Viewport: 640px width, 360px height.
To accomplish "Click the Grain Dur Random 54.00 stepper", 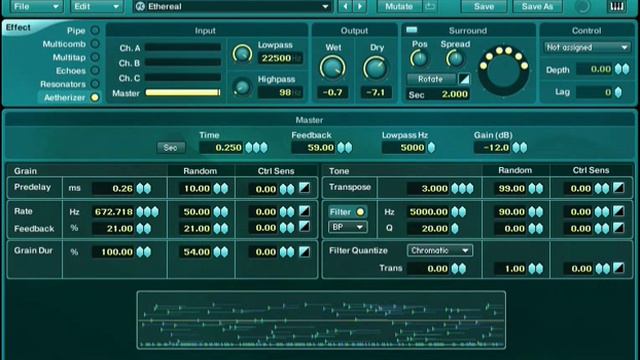I will [x=221, y=252].
